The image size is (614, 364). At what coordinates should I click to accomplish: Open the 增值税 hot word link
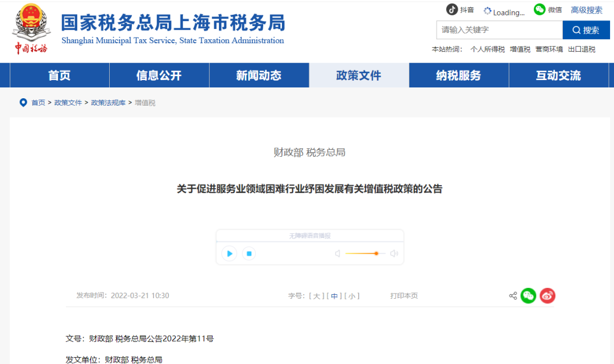click(x=519, y=49)
